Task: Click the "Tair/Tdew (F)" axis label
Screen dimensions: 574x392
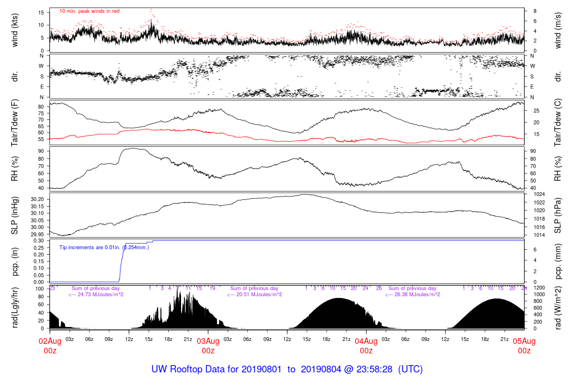Action: (x=15, y=122)
